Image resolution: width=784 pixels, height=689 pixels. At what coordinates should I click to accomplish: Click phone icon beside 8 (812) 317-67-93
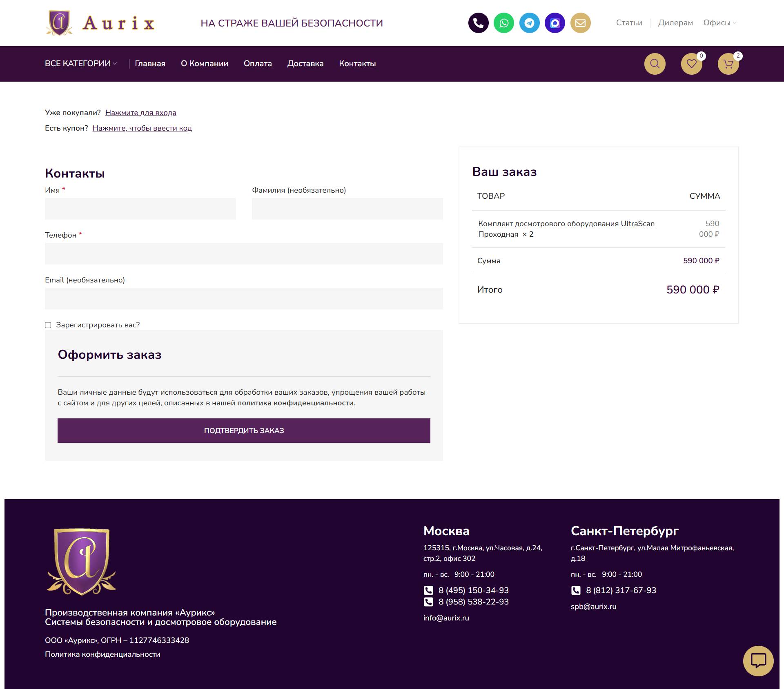tap(576, 590)
